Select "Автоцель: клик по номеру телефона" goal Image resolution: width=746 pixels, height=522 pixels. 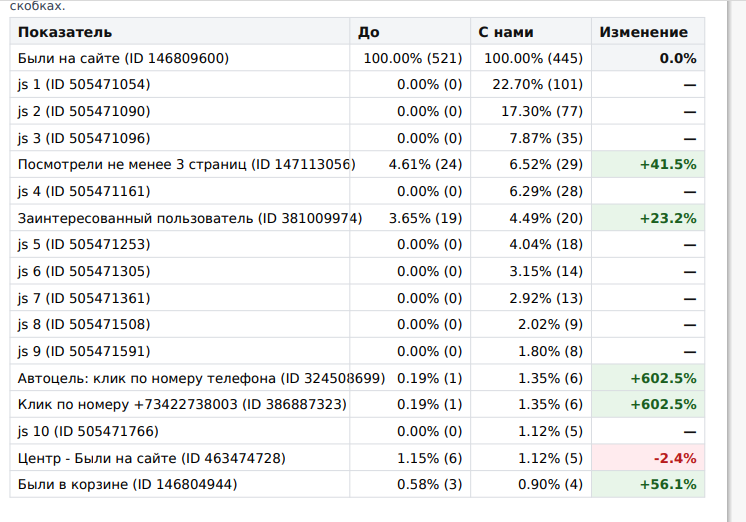coord(201,378)
